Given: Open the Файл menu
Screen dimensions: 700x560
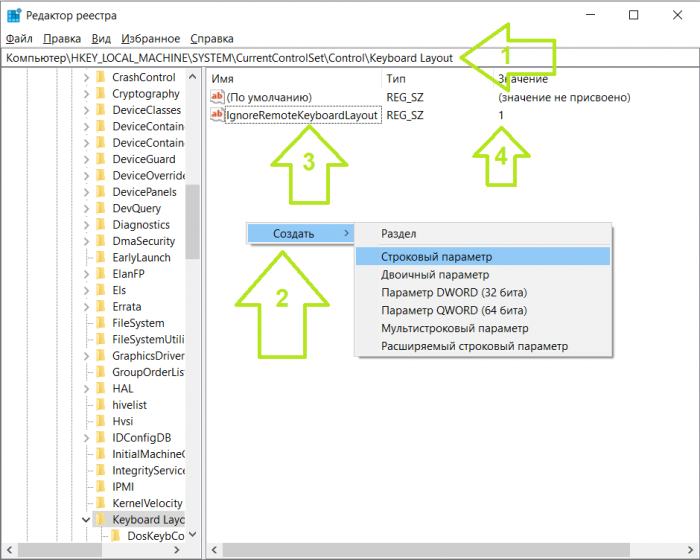Looking at the screenshot, I should tap(19, 39).
